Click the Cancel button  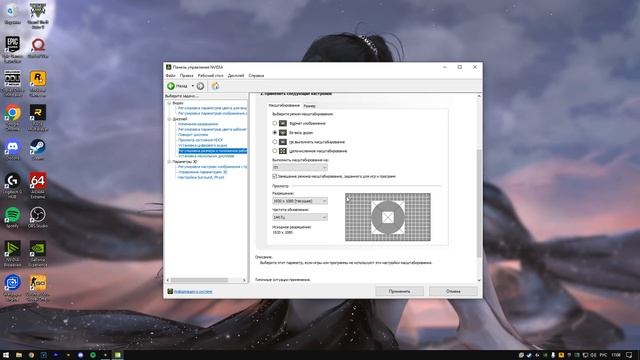453,291
